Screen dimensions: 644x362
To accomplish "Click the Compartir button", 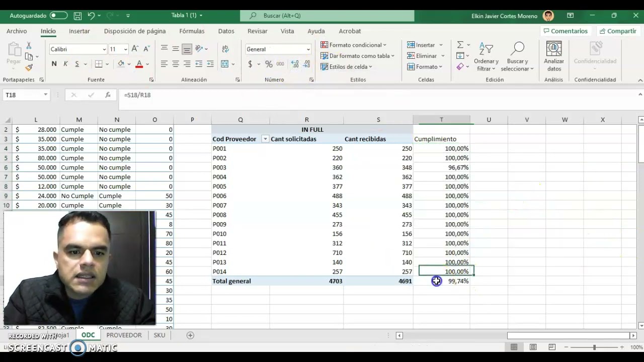I will pos(618,31).
